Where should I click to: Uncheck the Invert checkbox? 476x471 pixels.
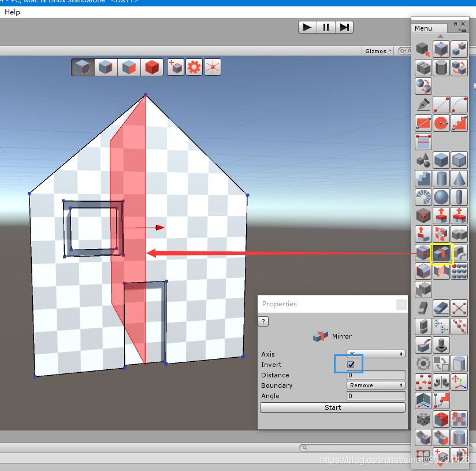(351, 365)
